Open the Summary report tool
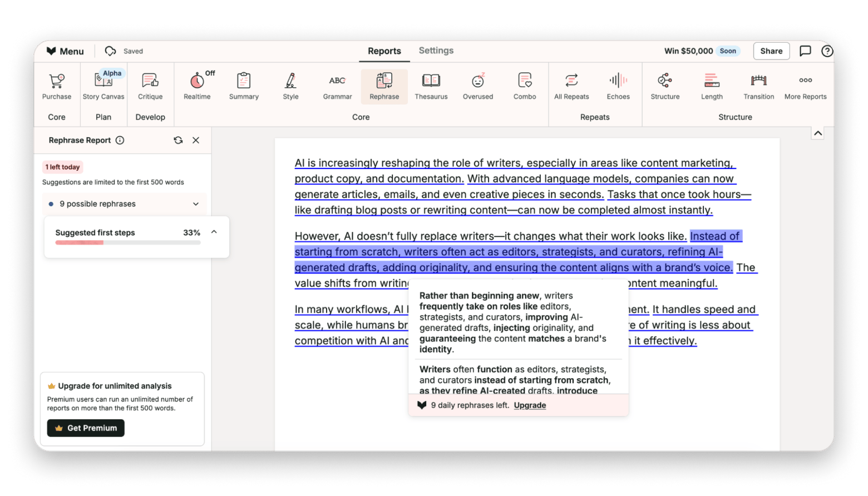The image size is (868, 496). tap(243, 86)
